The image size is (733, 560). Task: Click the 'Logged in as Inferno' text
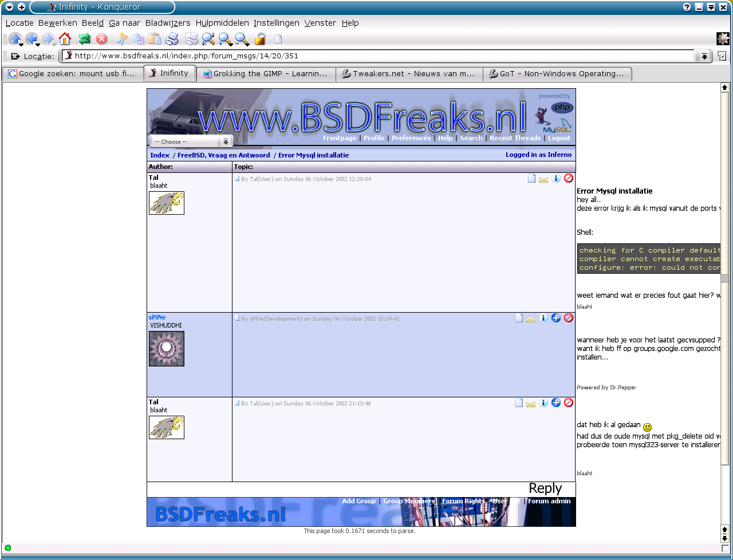tap(538, 155)
